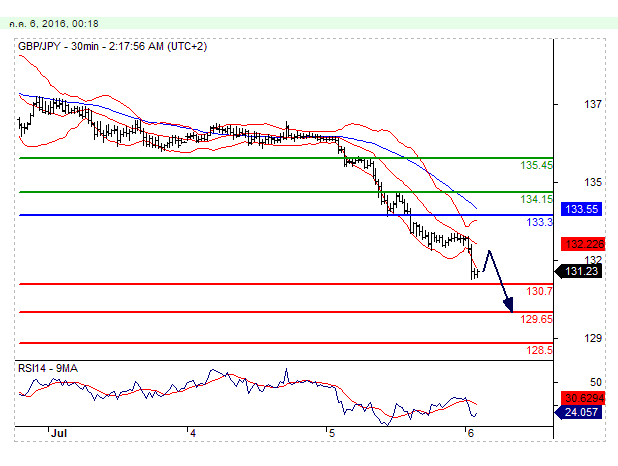Click the red 128.5 support label
This screenshot has width=618, height=466.
pos(540,350)
